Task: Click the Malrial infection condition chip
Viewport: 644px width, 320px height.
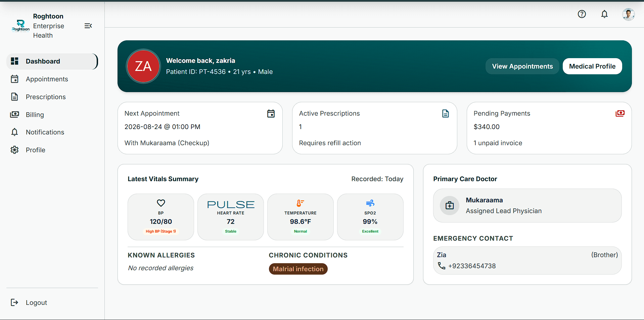Action: pyautogui.click(x=298, y=269)
